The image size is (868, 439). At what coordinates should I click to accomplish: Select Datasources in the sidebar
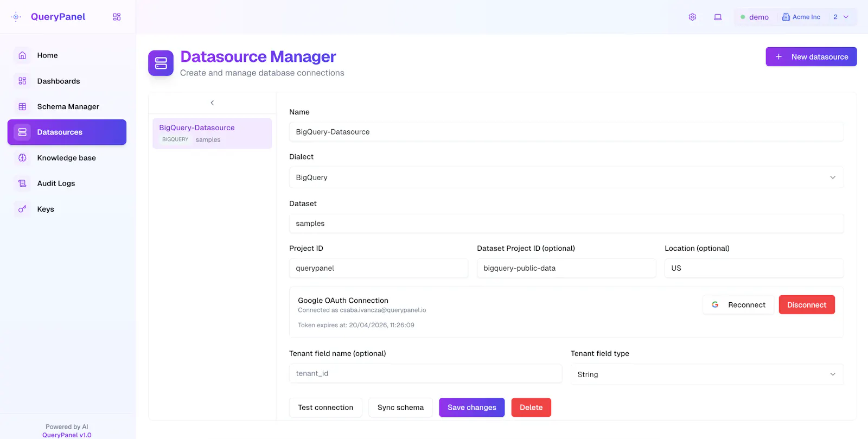coord(67,132)
